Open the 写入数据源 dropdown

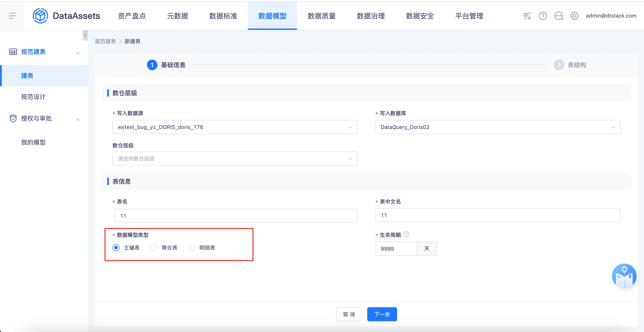pos(235,127)
